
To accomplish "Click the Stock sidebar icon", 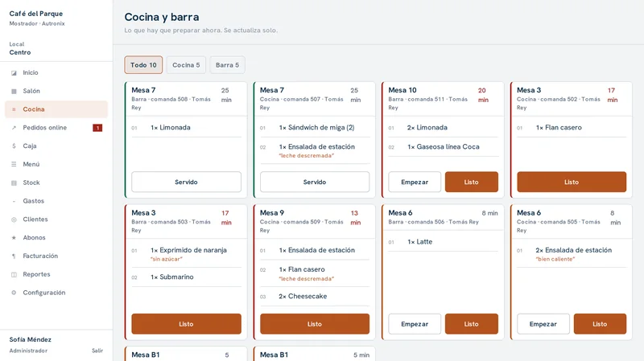I will pyautogui.click(x=14, y=183).
